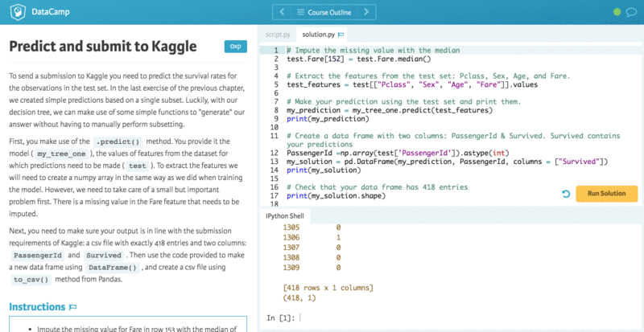Go to previous exercise arrow
644x332 pixels.
283,12
